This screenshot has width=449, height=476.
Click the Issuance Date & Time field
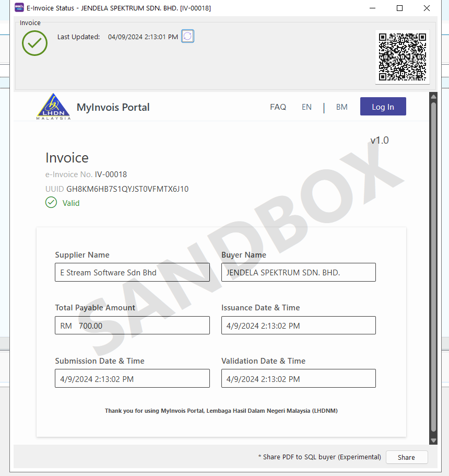pos(298,326)
